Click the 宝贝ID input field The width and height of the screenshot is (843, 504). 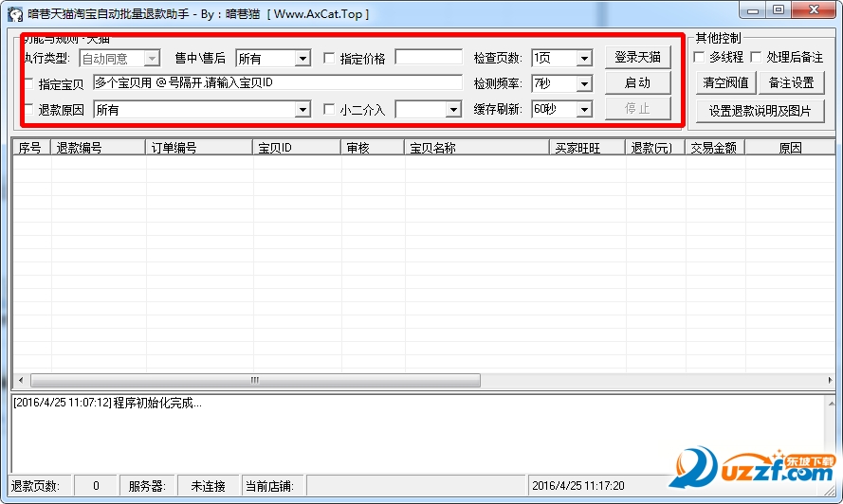point(278,82)
